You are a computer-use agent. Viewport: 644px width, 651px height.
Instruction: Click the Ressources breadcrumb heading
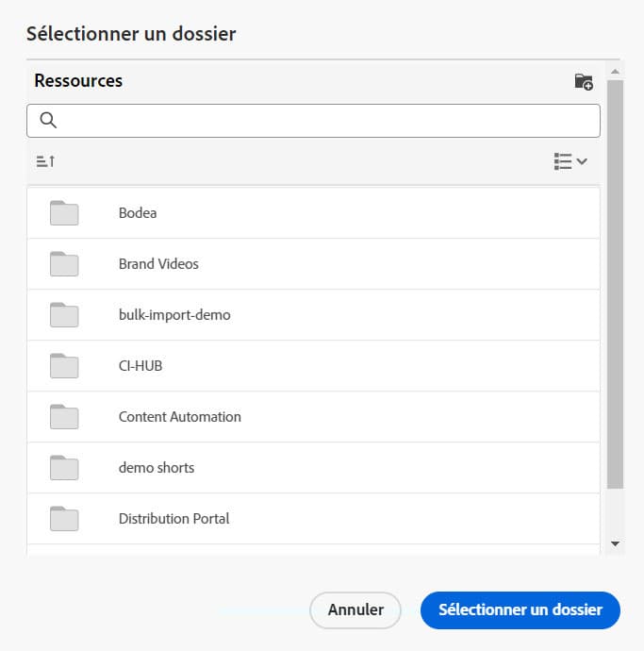pos(78,81)
